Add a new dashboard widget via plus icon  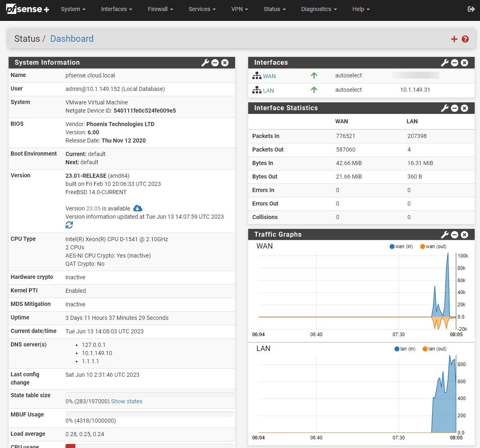[454, 39]
